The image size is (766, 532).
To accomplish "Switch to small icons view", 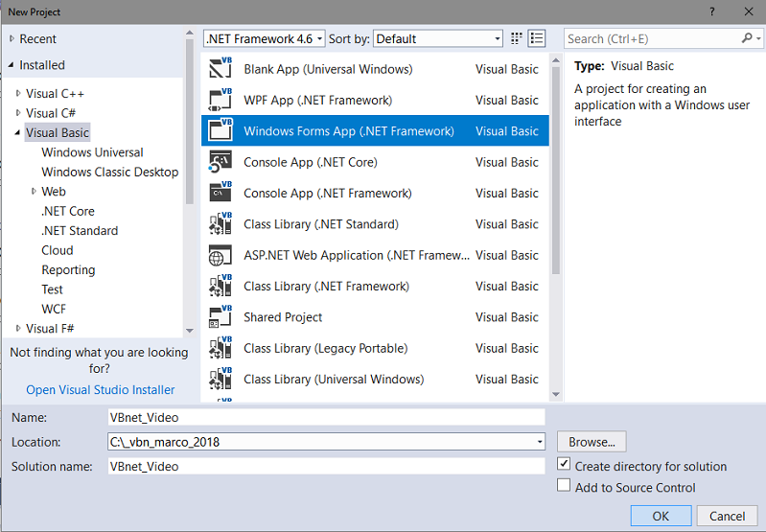I will coord(517,38).
